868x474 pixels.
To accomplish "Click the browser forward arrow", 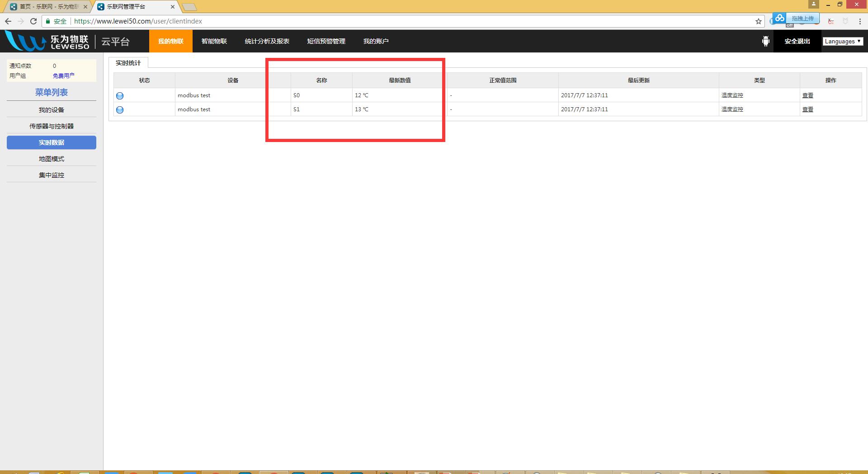I will click(21, 21).
